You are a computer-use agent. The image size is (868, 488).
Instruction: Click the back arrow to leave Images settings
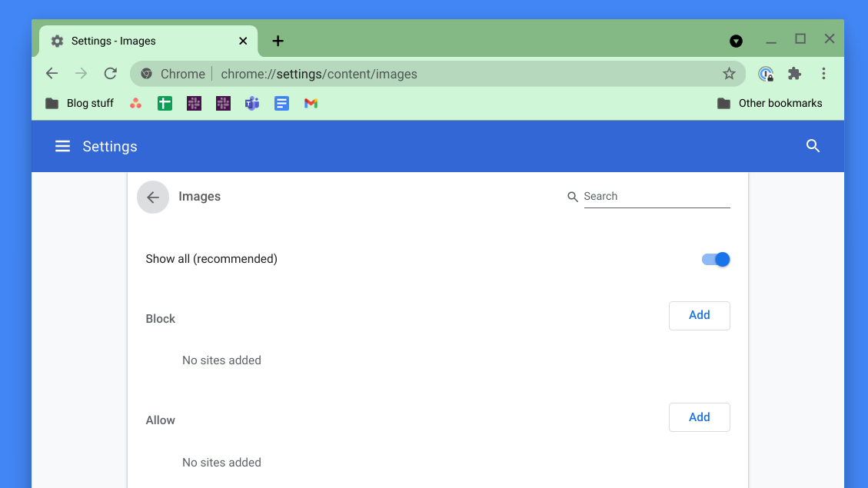point(152,197)
